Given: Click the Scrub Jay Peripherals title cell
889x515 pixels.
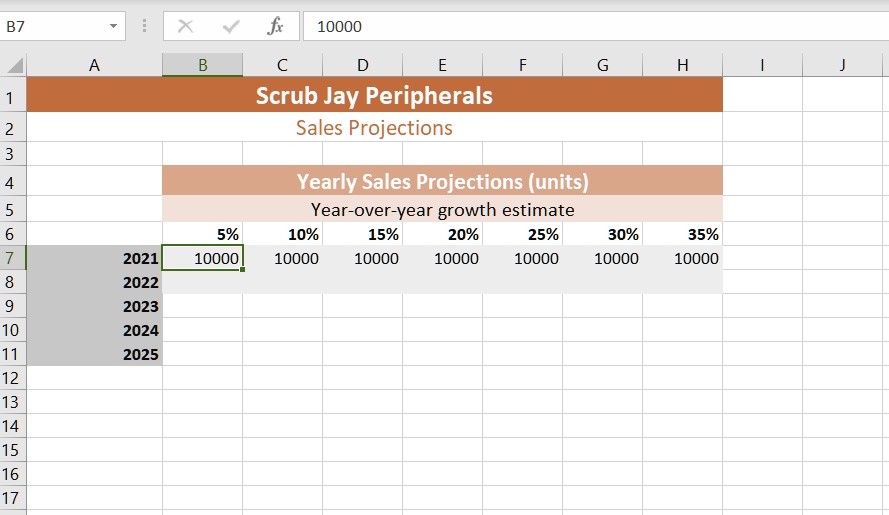Looking at the screenshot, I should (x=374, y=95).
